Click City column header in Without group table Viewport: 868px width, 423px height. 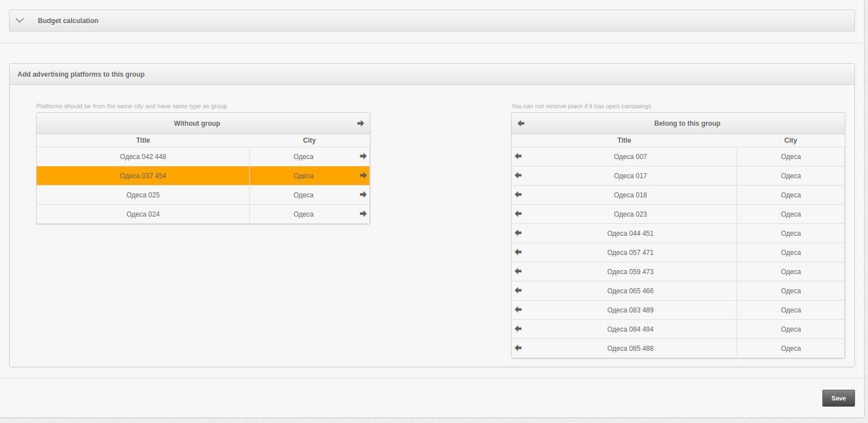click(x=309, y=140)
